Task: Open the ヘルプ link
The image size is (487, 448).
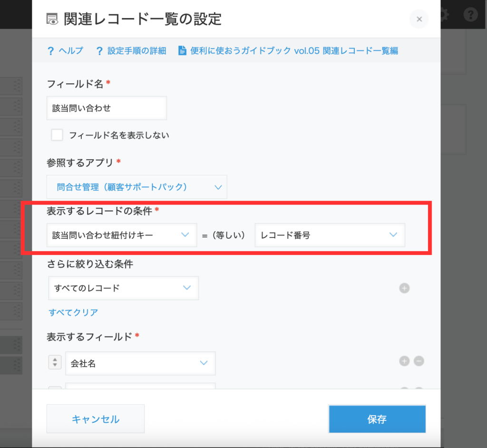Action: (x=71, y=51)
